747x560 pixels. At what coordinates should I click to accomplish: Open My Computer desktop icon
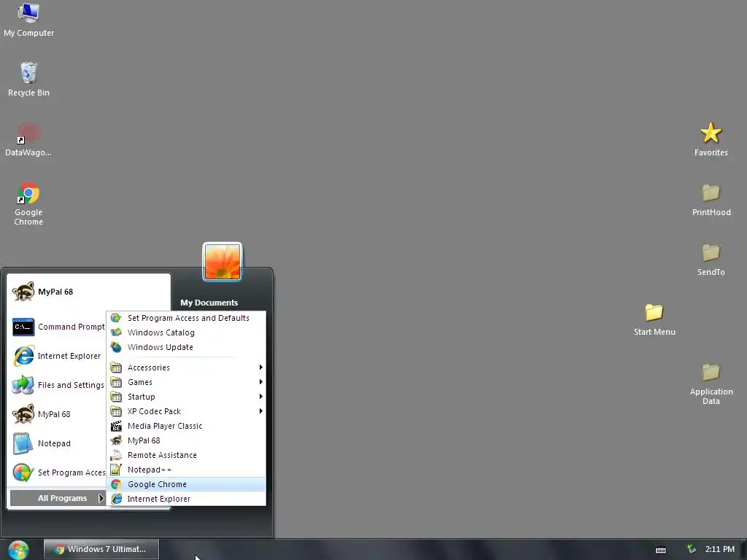[28, 20]
